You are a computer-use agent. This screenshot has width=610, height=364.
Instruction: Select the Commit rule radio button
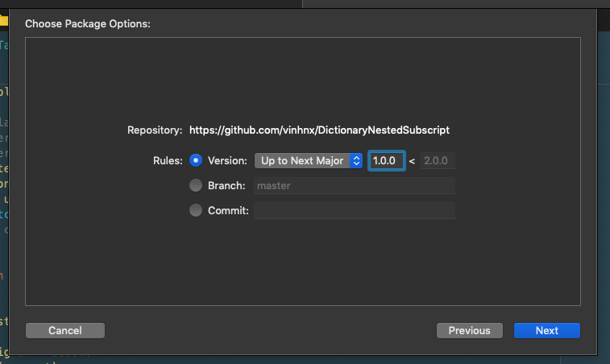tap(196, 210)
